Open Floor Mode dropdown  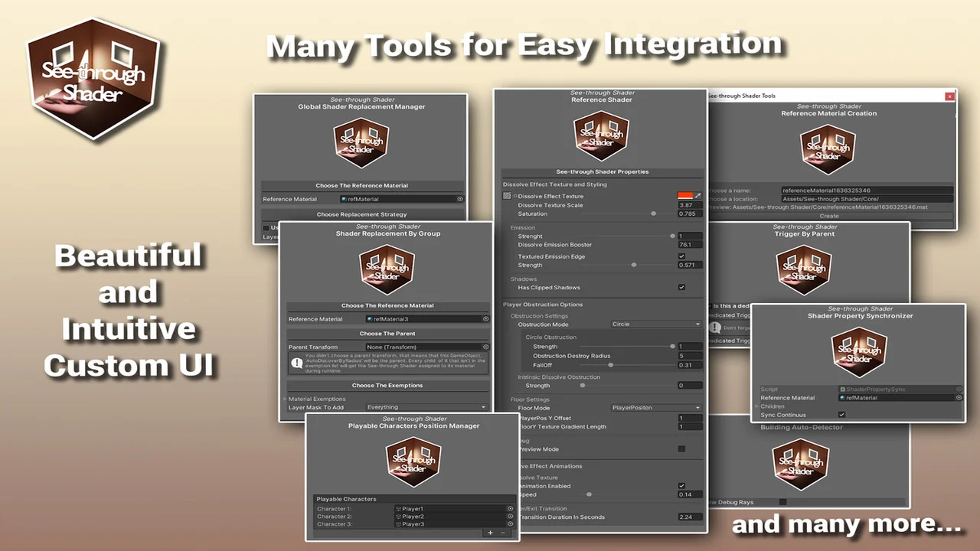655,408
